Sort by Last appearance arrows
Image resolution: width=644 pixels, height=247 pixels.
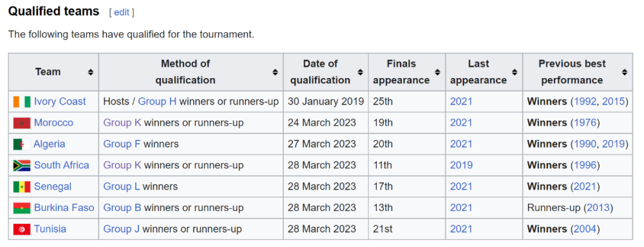pos(515,72)
